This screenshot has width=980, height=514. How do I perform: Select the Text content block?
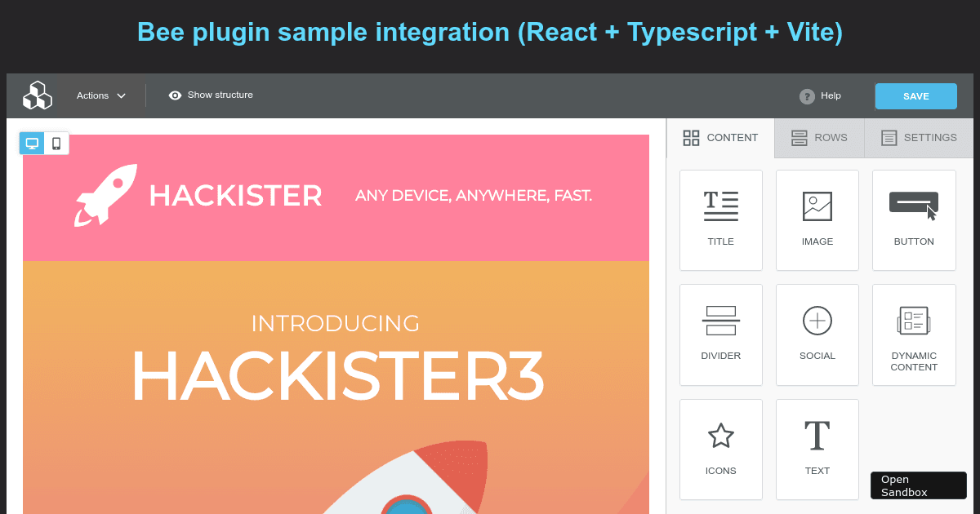pyautogui.click(x=817, y=450)
